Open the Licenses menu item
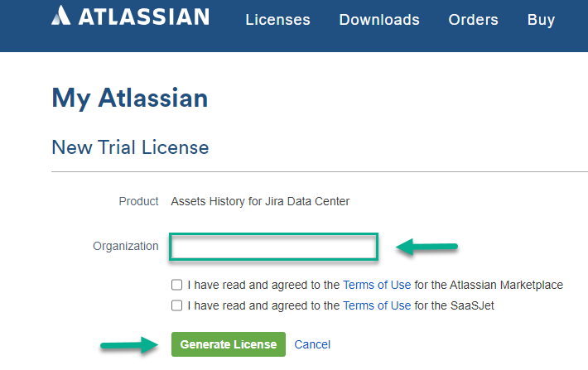The width and height of the screenshot is (588, 370). pyautogui.click(x=277, y=20)
